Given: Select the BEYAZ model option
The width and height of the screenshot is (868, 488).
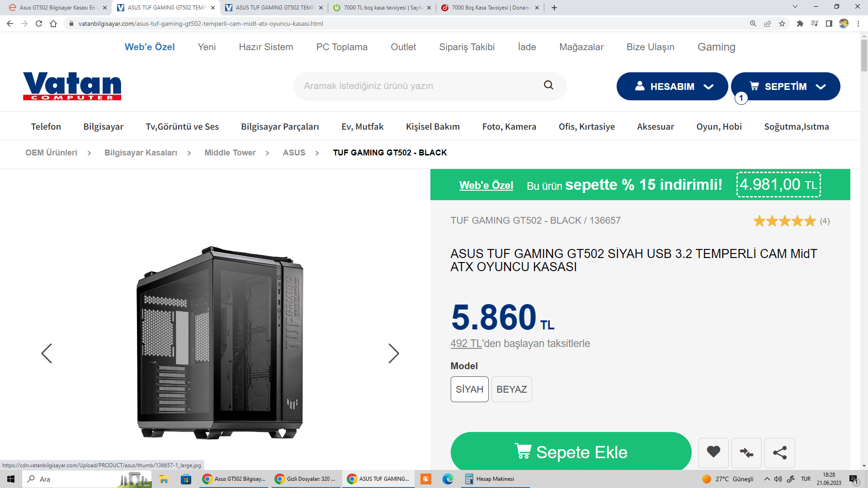Looking at the screenshot, I should (512, 389).
